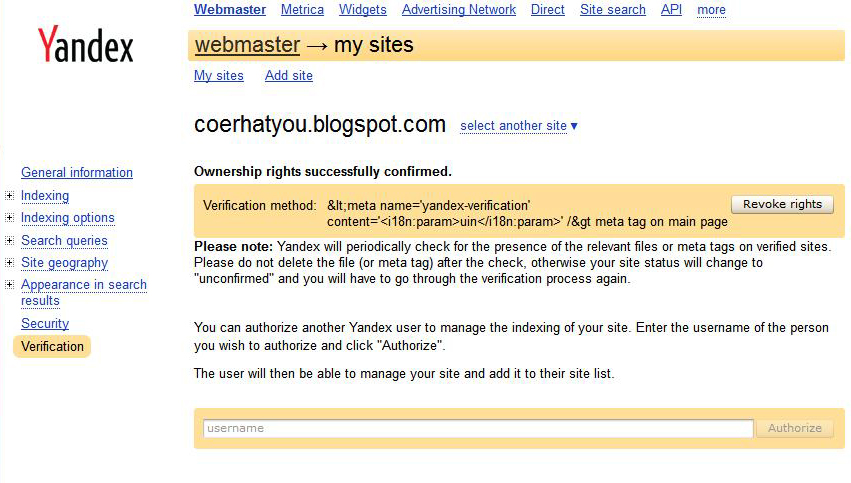851x483 pixels.
Task: Open the Security section link
Action: pos(45,324)
